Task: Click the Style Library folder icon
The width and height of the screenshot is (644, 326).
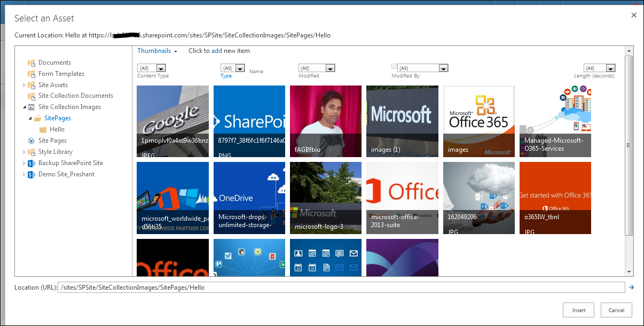Action: (32, 152)
